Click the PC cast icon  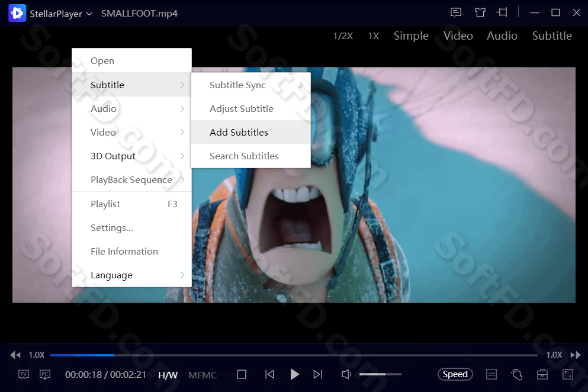pyautogui.click(x=45, y=374)
